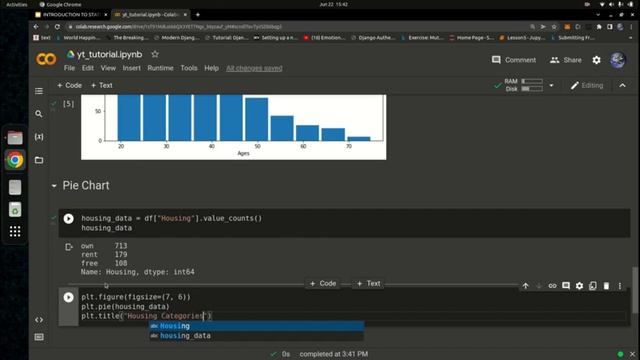This screenshot has height=360, width=640.
Task: Open Show Applications grid in dock
Action: 15,231
